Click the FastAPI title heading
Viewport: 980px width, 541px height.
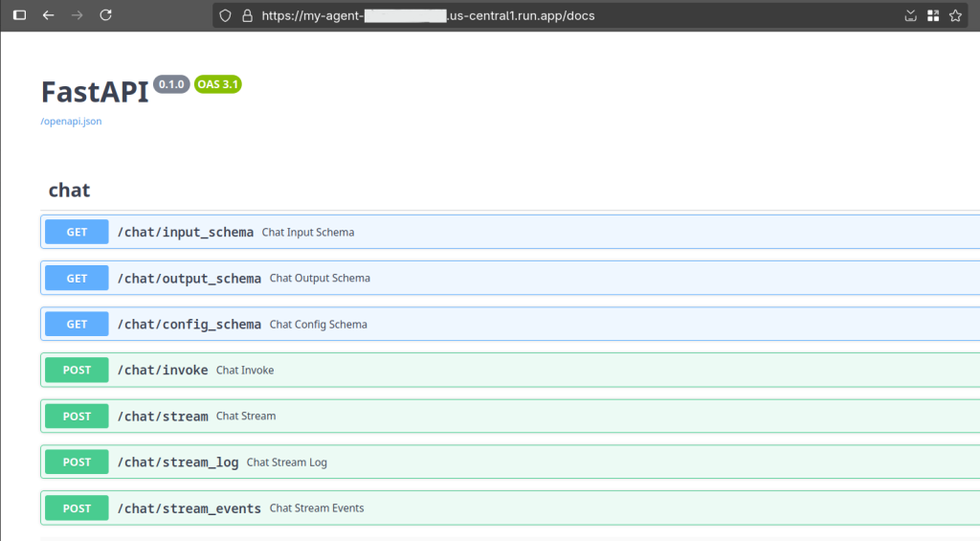(95, 92)
